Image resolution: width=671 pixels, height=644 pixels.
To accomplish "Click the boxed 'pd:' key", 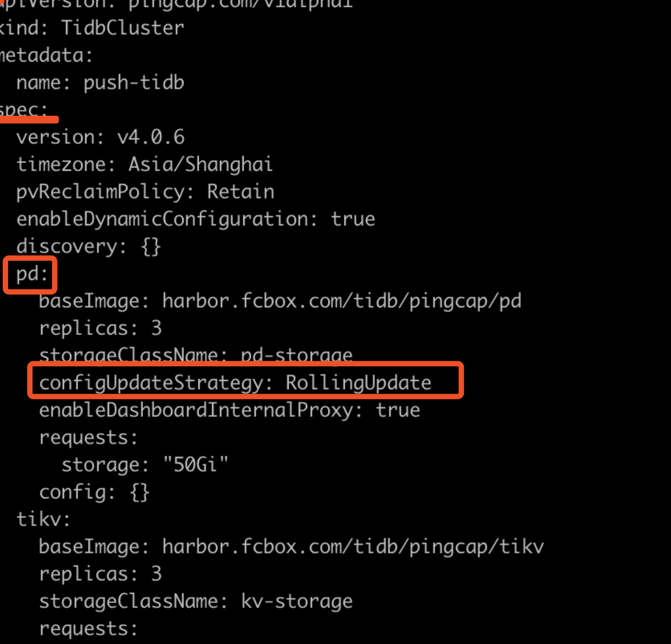I will [32, 274].
